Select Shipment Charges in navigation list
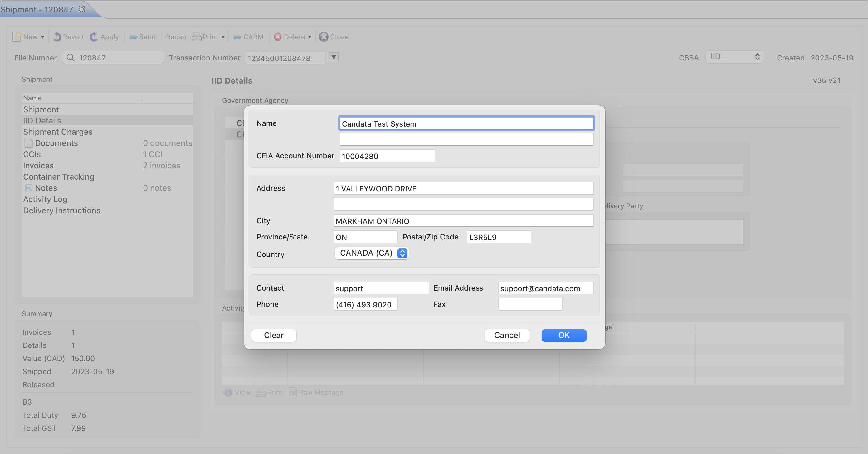This screenshot has height=454, width=868. click(108, 132)
